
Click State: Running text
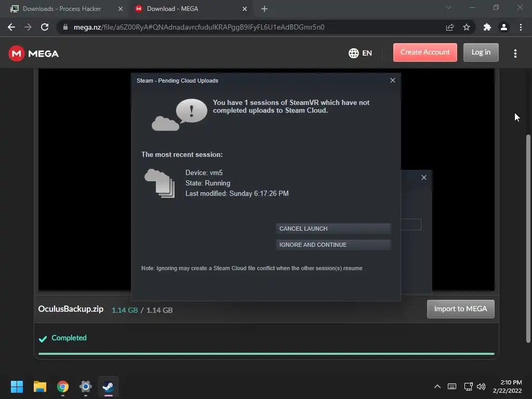[208, 183]
